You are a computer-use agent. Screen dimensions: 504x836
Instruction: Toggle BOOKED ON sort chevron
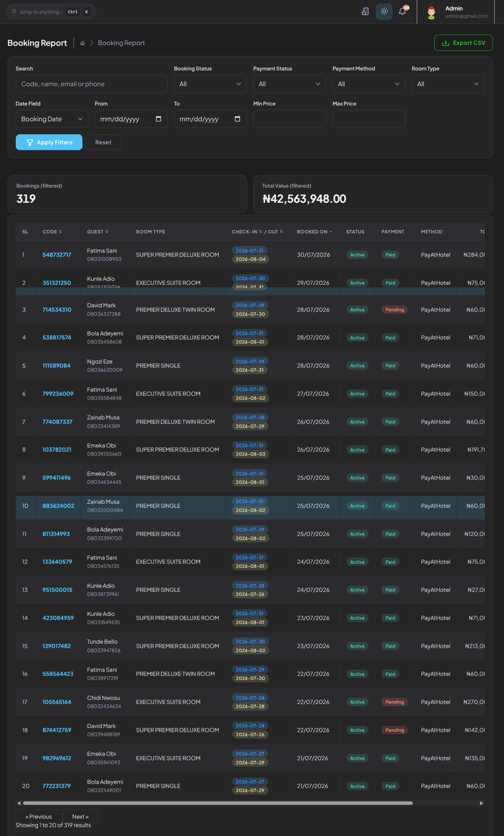click(x=331, y=232)
